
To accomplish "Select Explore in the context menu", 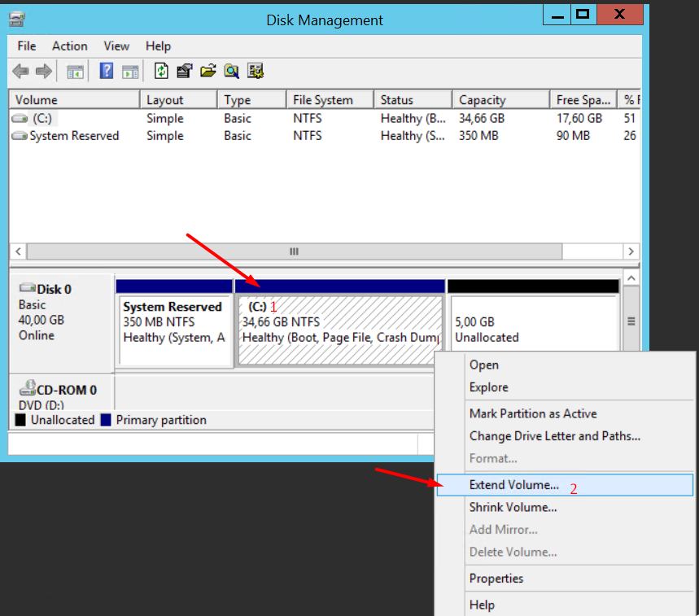I will coord(565,387).
